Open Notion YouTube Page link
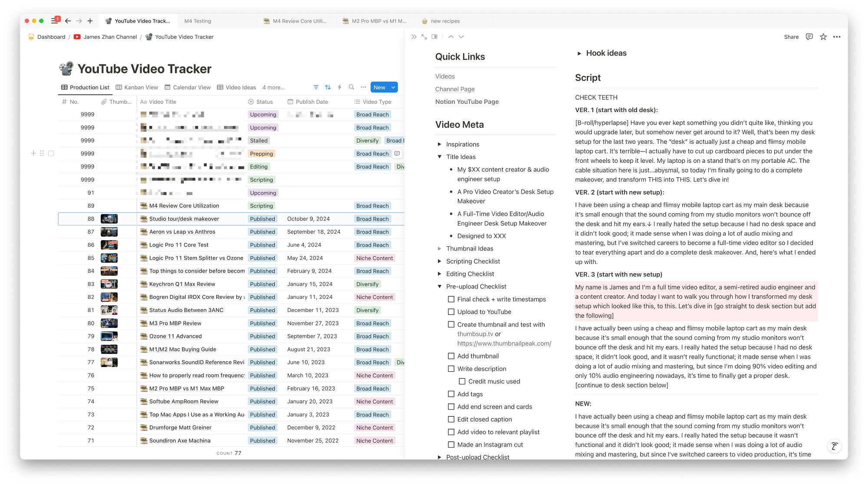The height and width of the screenshot is (486, 868). [467, 102]
